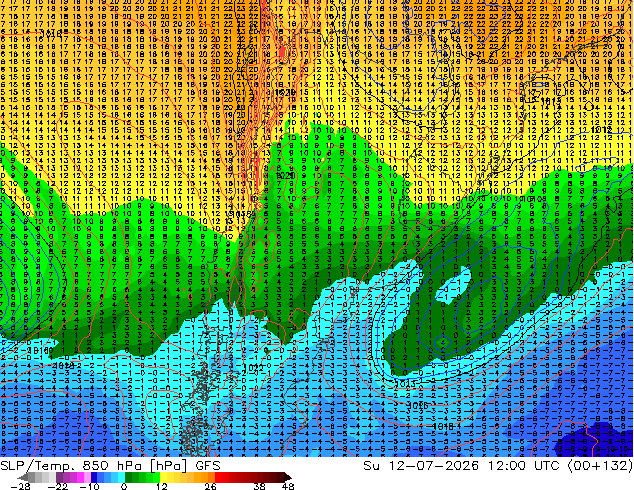Screen dimensions: 634x490
Task: Click the 1012 isobar label at the right edge
Action: (600, 130)
